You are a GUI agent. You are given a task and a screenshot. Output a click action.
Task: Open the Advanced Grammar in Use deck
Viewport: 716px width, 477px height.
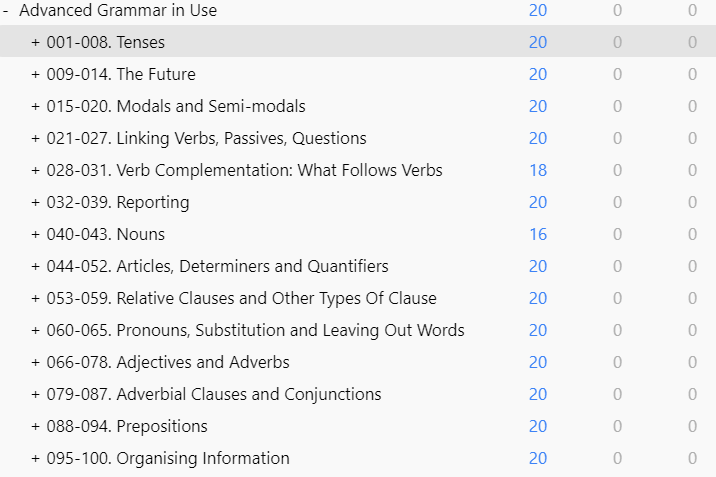point(118,10)
